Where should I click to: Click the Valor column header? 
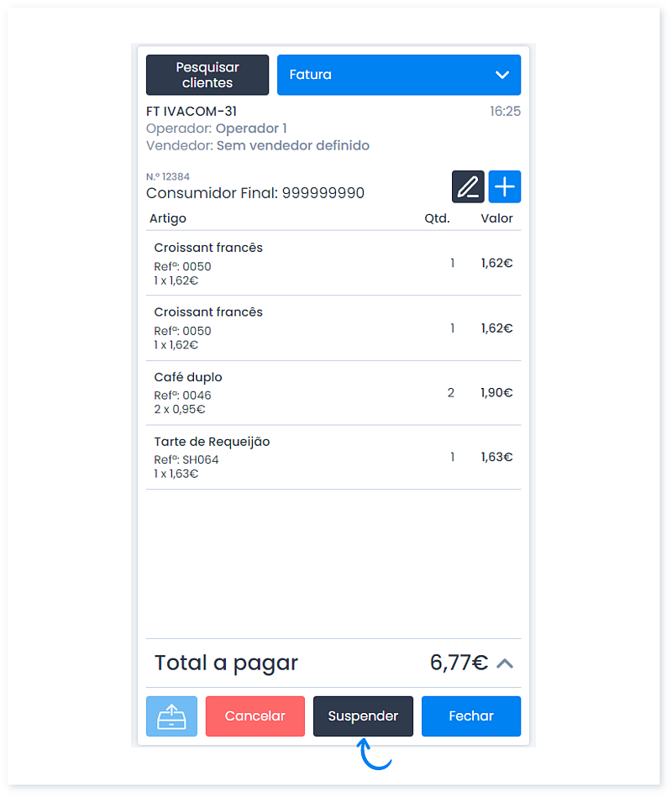coord(496,218)
